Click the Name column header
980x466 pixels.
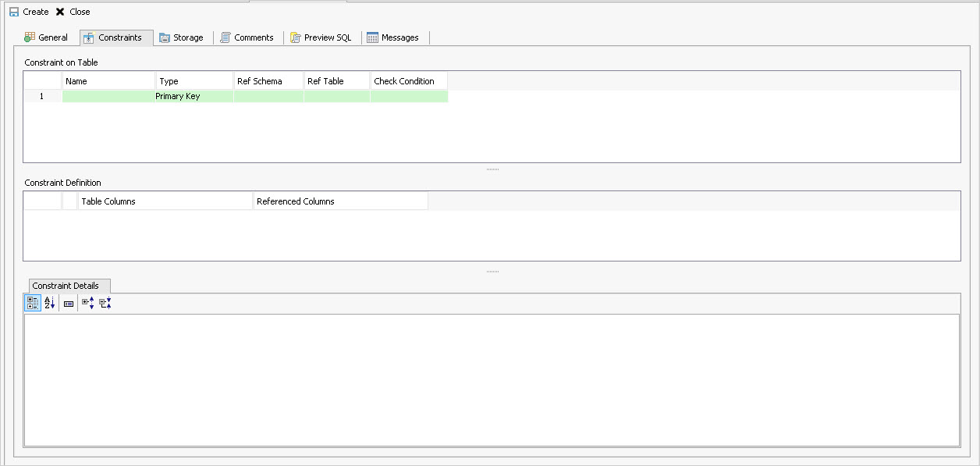pos(108,81)
